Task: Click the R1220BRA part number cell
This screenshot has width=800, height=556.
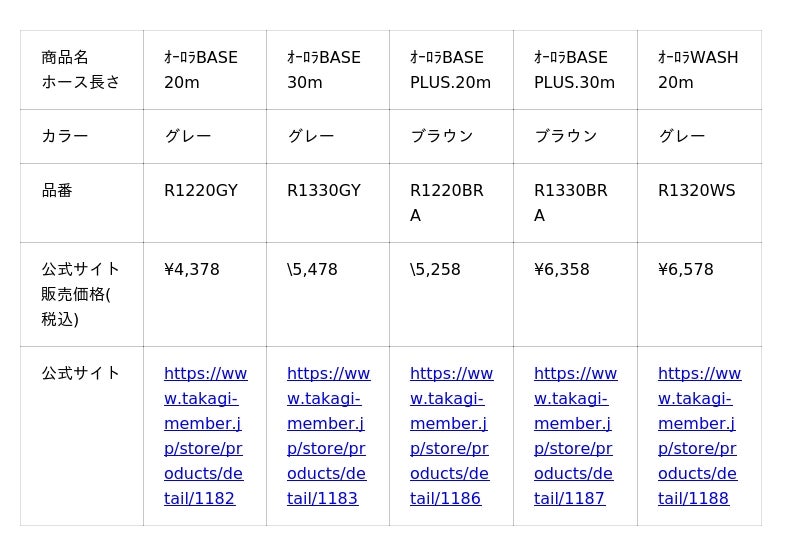Action: pos(447,203)
